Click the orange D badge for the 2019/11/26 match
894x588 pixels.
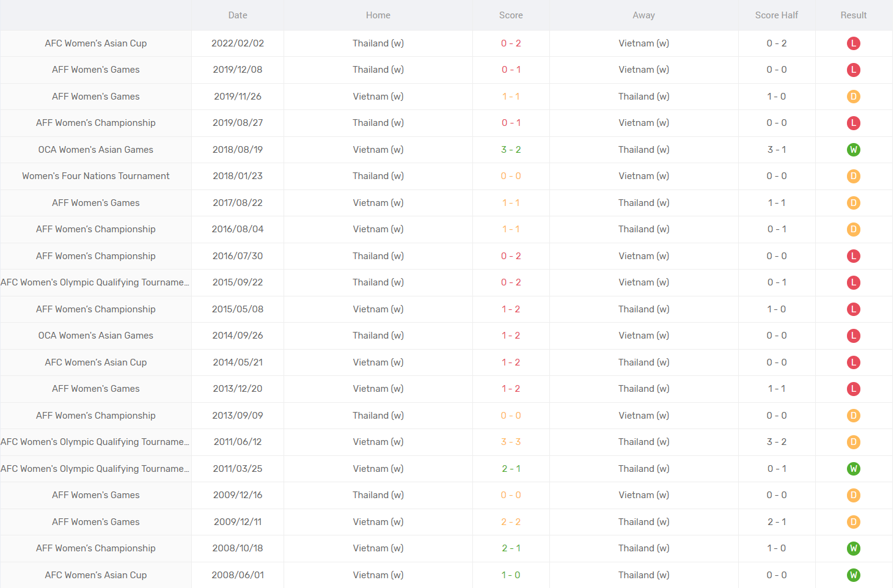point(853,97)
